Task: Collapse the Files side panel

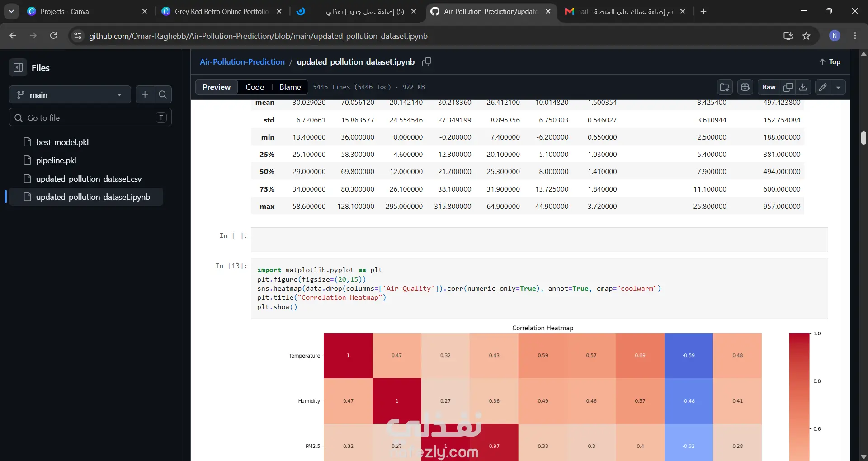Action: coord(18,68)
